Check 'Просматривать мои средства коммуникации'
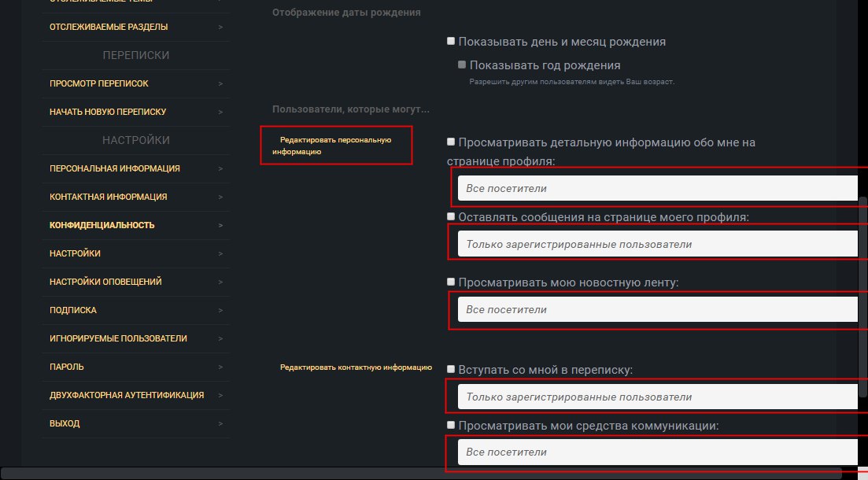The image size is (868, 480). coord(451,425)
